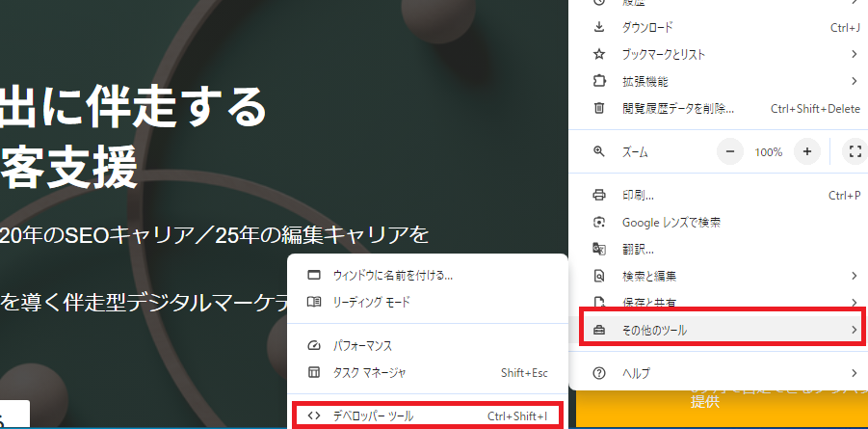Click the 20年のSEOキャリア page text line
The width and height of the screenshot is (868, 429).
(x=215, y=234)
